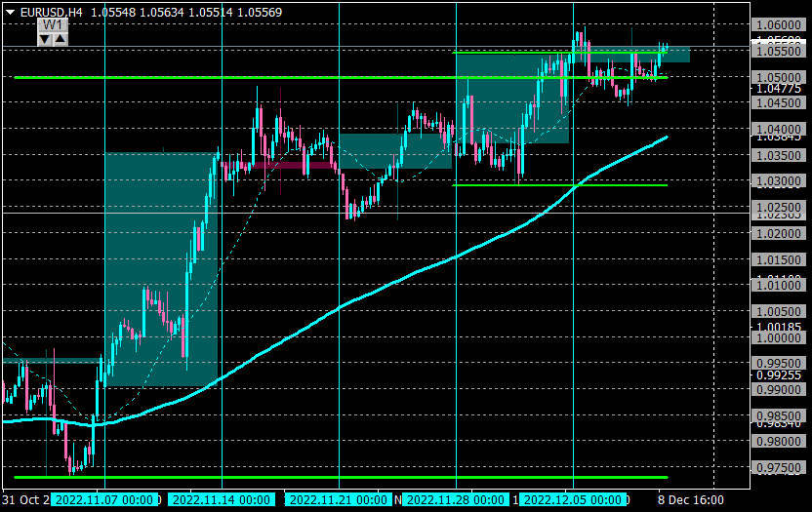812x512 pixels.
Task: Click the 1.01500 price label
Action: coord(779,259)
